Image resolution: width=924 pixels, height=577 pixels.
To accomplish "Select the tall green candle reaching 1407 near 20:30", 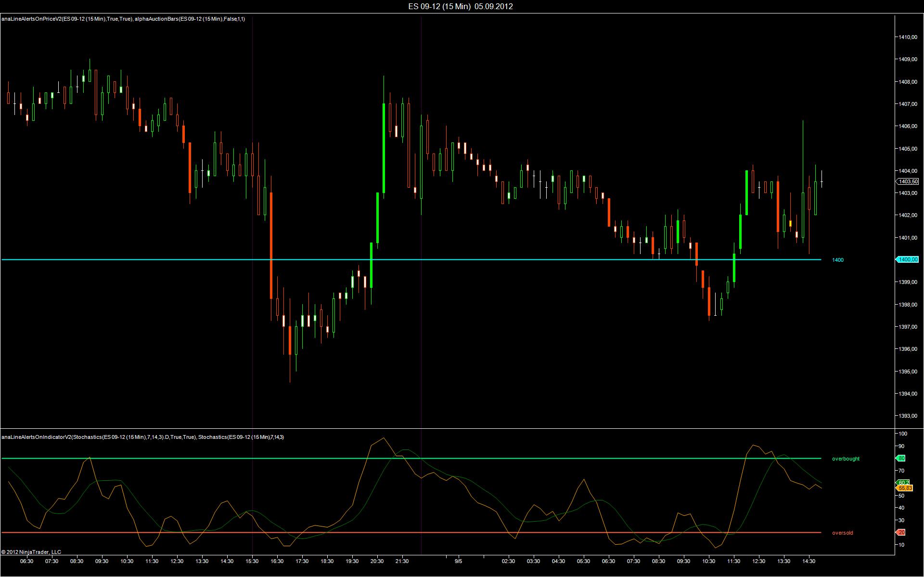I will tap(384, 148).
